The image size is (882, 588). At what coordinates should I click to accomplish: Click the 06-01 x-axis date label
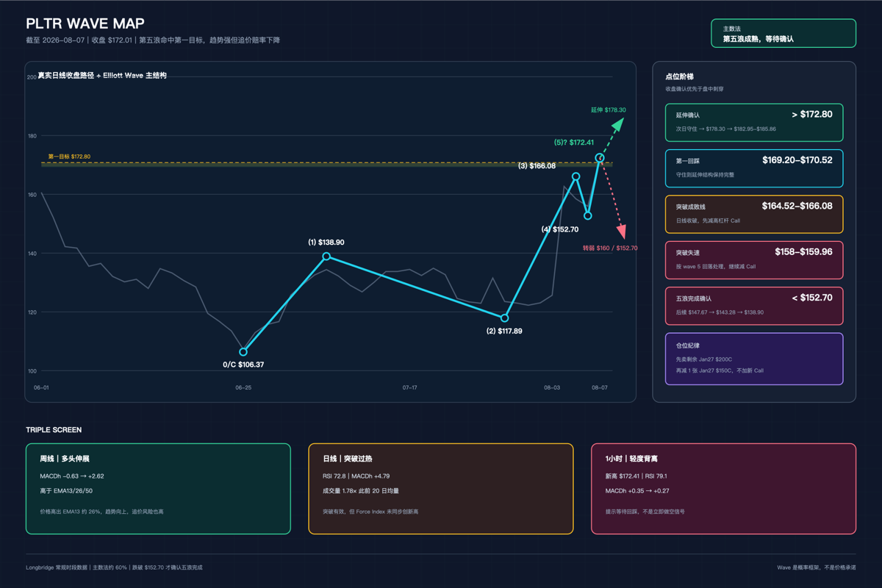(x=42, y=387)
